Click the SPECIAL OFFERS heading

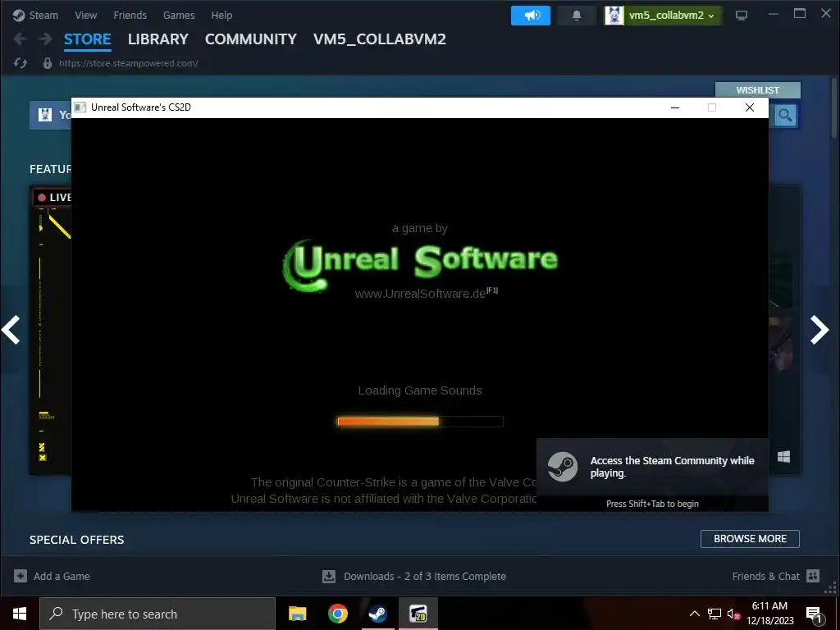coord(76,540)
